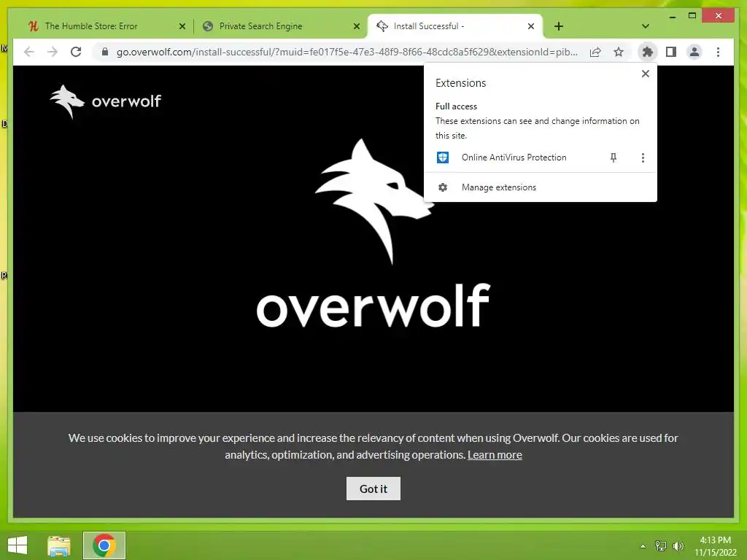Reload the current page

[x=76, y=52]
